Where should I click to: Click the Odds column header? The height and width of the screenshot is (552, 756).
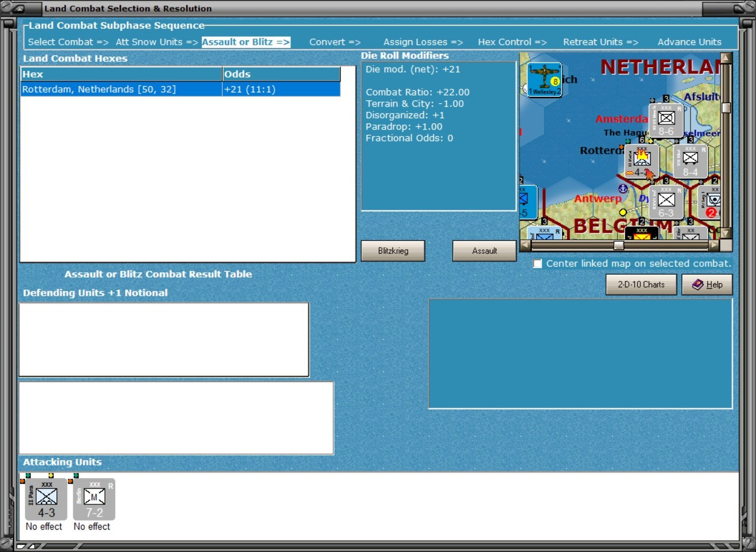point(281,74)
